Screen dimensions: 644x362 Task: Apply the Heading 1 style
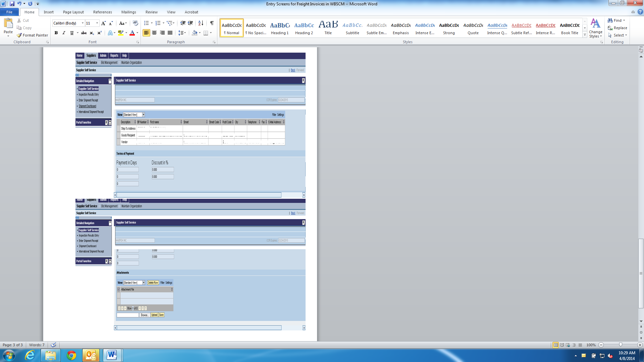pyautogui.click(x=280, y=28)
